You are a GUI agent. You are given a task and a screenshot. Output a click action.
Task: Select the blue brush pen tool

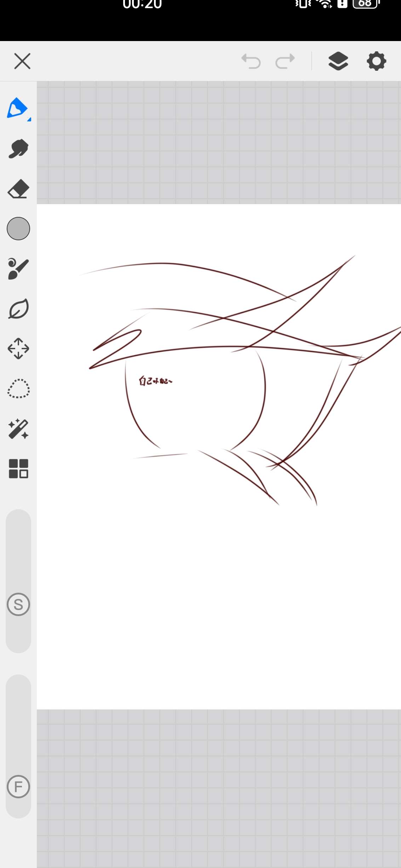[x=17, y=108]
